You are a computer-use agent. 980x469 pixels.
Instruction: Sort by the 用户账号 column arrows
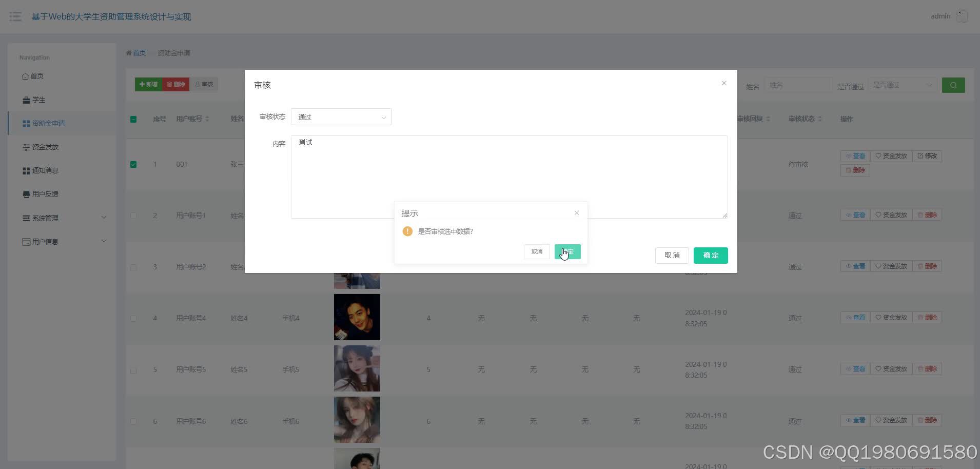pos(207,119)
